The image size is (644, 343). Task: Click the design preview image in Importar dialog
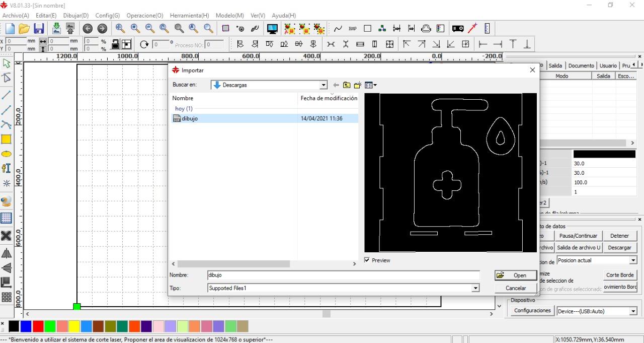coord(450,172)
